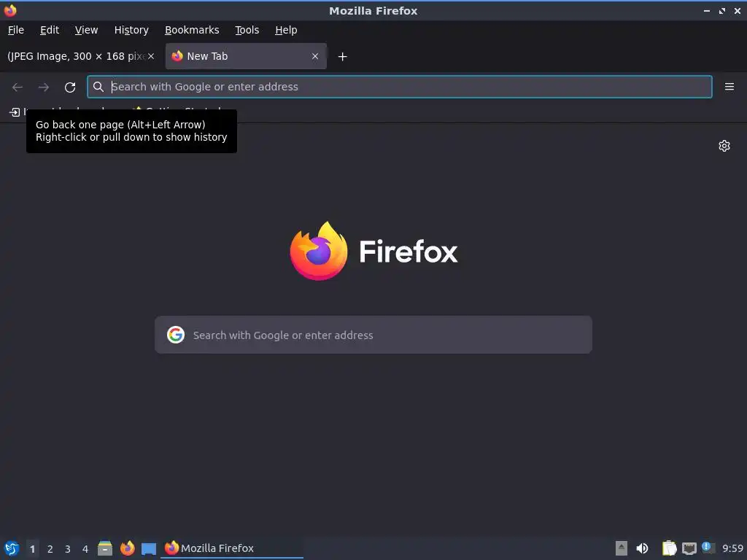Open the removable media eject tray icon
The width and height of the screenshot is (747, 560).
click(x=622, y=548)
